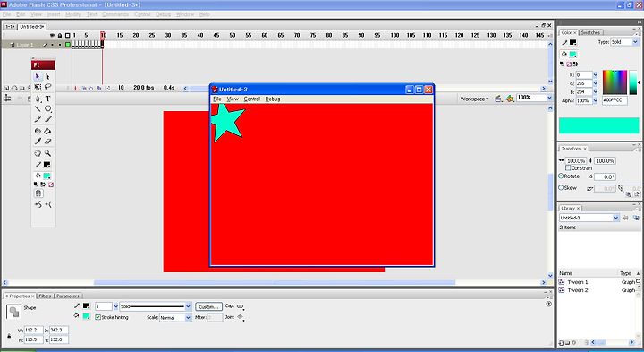This screenshot has width=644, height=352.
Task: Select the Subselection tool
Action: click(47, 76)
